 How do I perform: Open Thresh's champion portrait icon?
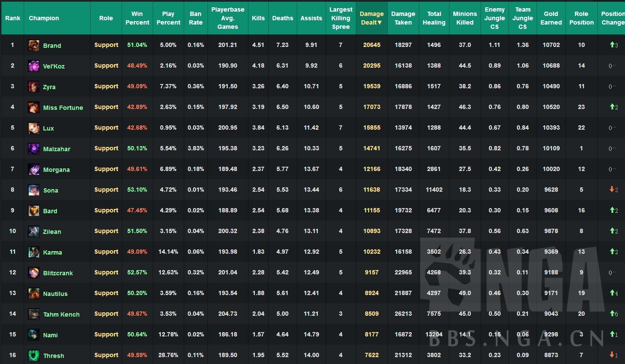point(34,355)
